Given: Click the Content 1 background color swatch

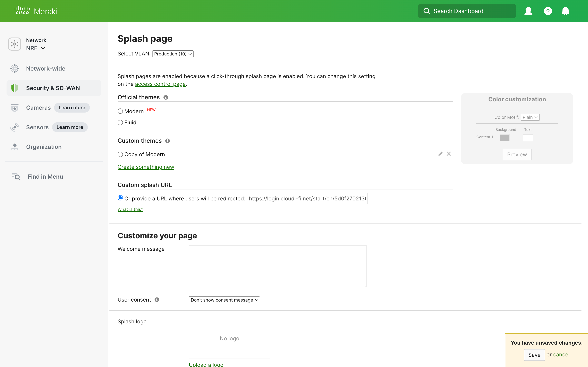Looking at the screenshot, I should (505, 138).
